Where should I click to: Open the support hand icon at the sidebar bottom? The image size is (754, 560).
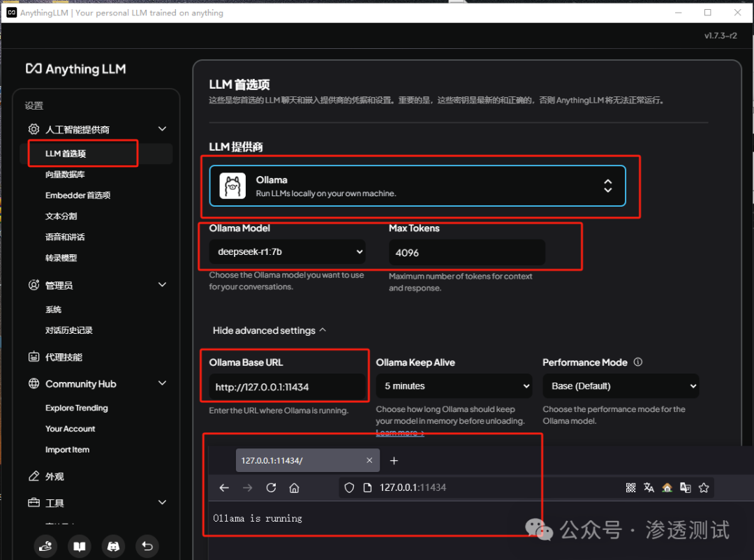45,546
